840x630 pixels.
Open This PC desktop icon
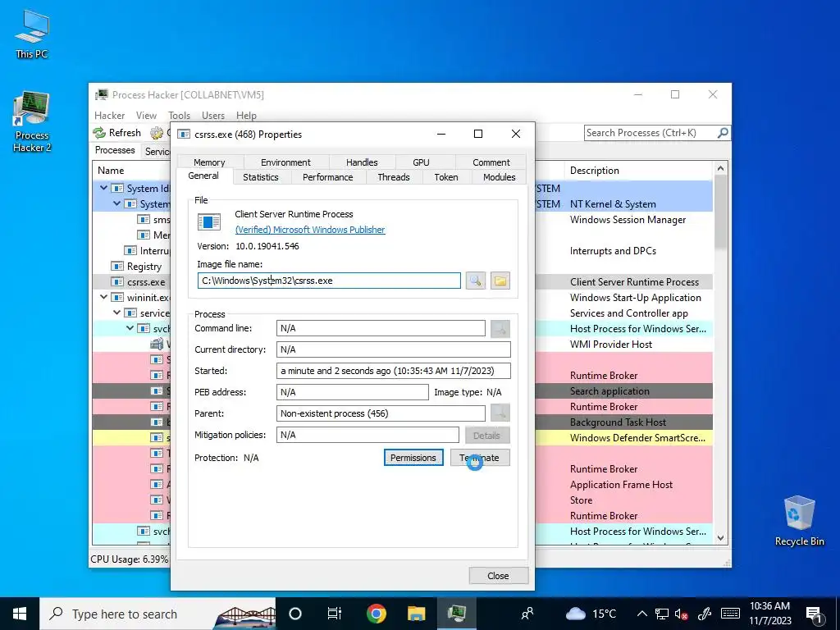click(32, 34)
